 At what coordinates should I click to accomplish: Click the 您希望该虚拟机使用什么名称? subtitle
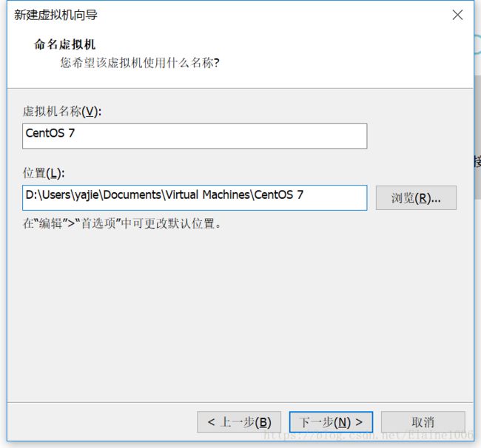point(140,63)
